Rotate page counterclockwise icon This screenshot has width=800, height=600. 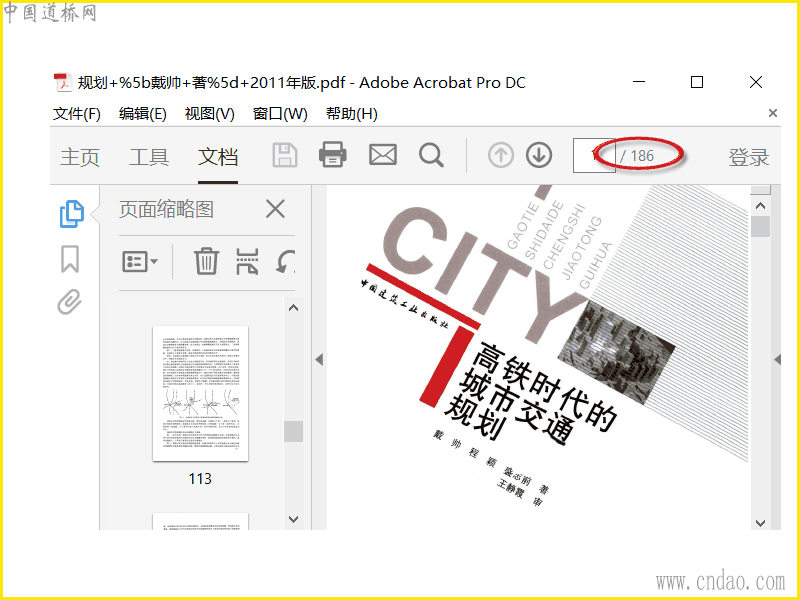click(286, 261)
